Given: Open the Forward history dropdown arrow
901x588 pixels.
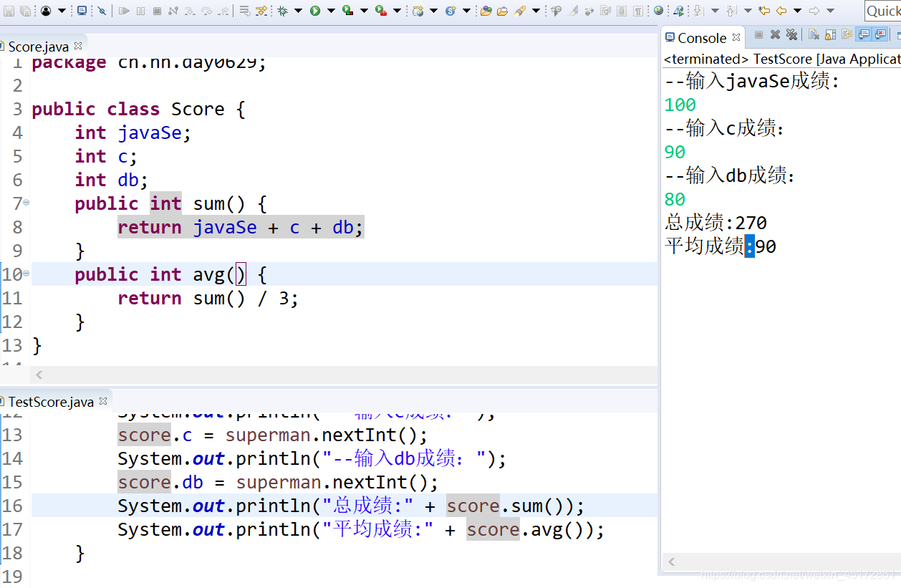Looking at the screenshot, I should click(x=831, y=11).
